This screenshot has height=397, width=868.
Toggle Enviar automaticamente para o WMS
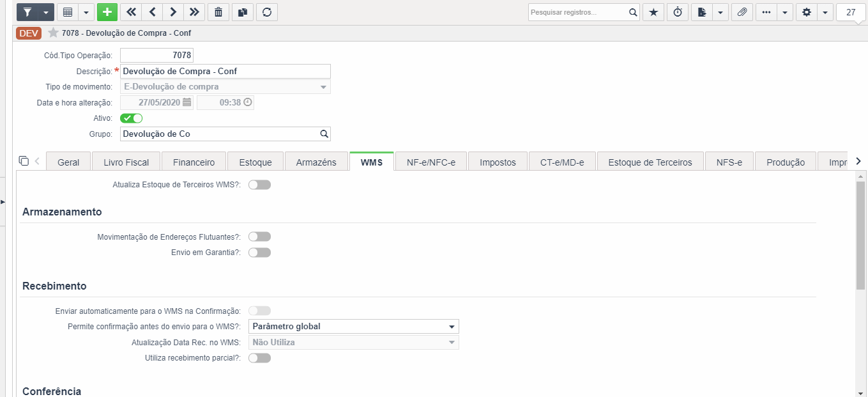(259, 311)
